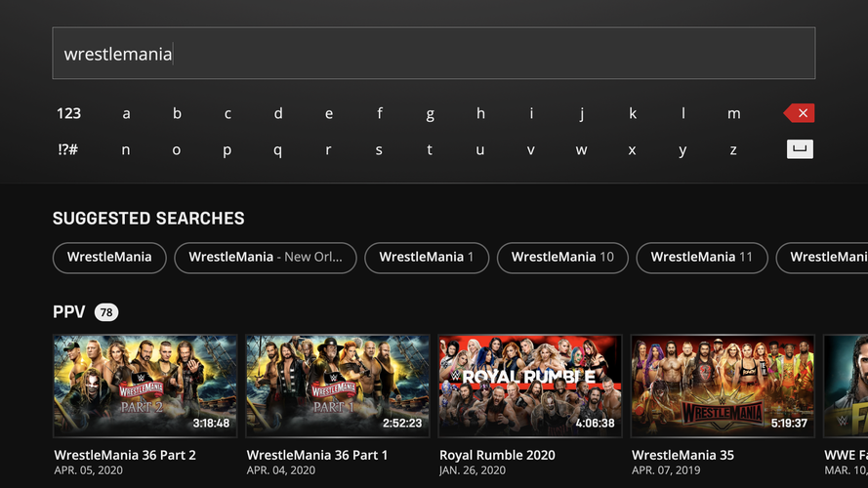Viewport: 868px width, 488px height.
Task: Select letter y on keyboard
Action: (682, 150)
